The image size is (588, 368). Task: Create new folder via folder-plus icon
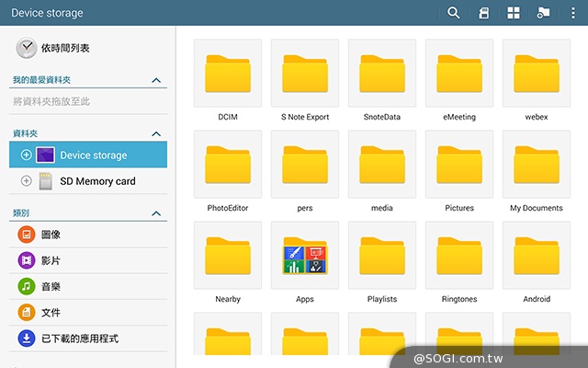(x=543, y=13)
